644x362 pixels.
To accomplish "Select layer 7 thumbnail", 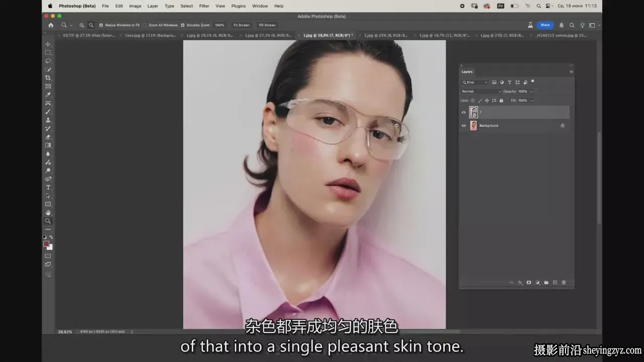I will (473, 112).
